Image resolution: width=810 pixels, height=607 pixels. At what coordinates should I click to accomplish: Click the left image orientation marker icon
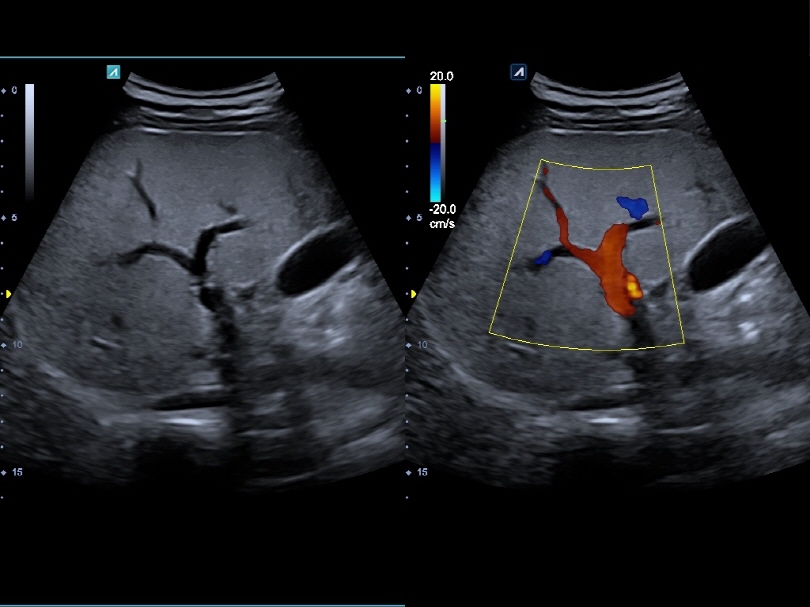pos(113,72)
